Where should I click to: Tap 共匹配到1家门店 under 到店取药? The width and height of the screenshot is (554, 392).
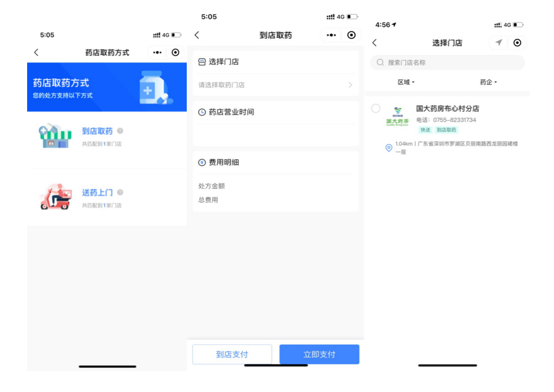pyautogui.click(x=102, y=144)
